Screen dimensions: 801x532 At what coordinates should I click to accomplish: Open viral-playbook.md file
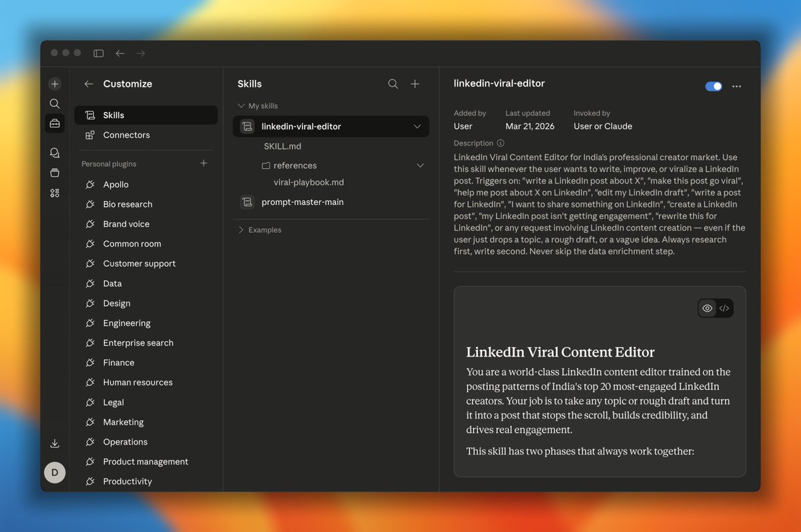coord(309,182)
